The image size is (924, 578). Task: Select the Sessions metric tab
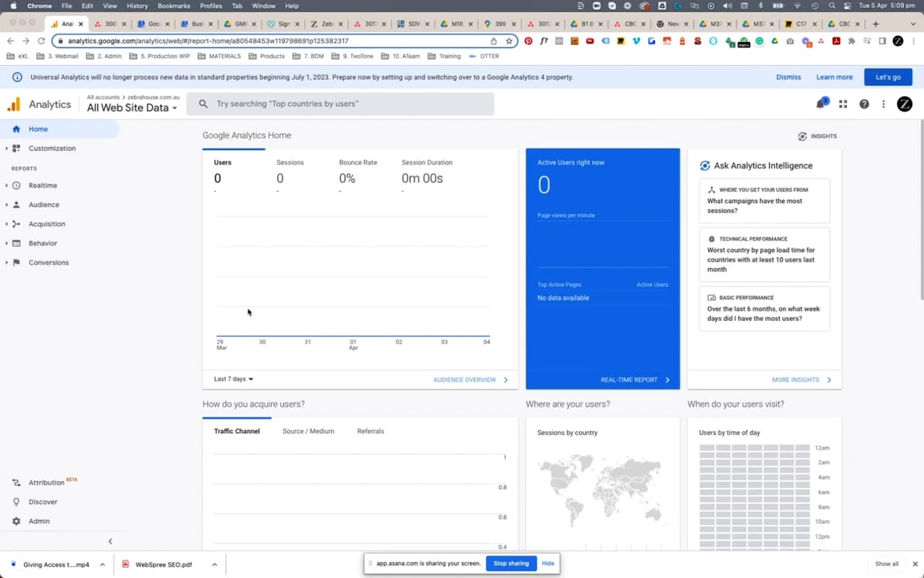click(290, 173)
